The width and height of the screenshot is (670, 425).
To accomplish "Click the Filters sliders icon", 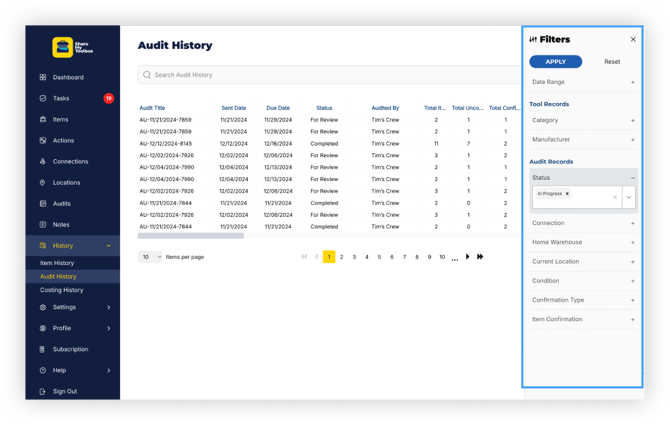I will (533, 39).
